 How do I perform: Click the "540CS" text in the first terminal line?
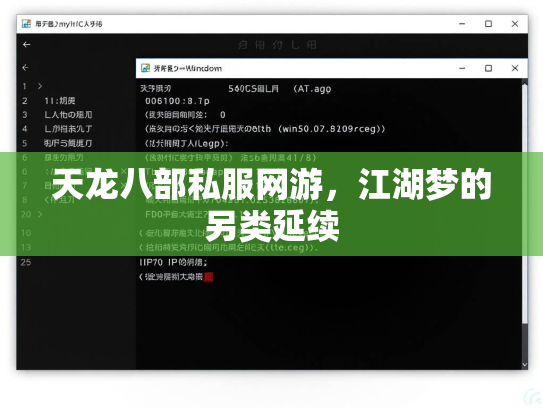[242, 89]
